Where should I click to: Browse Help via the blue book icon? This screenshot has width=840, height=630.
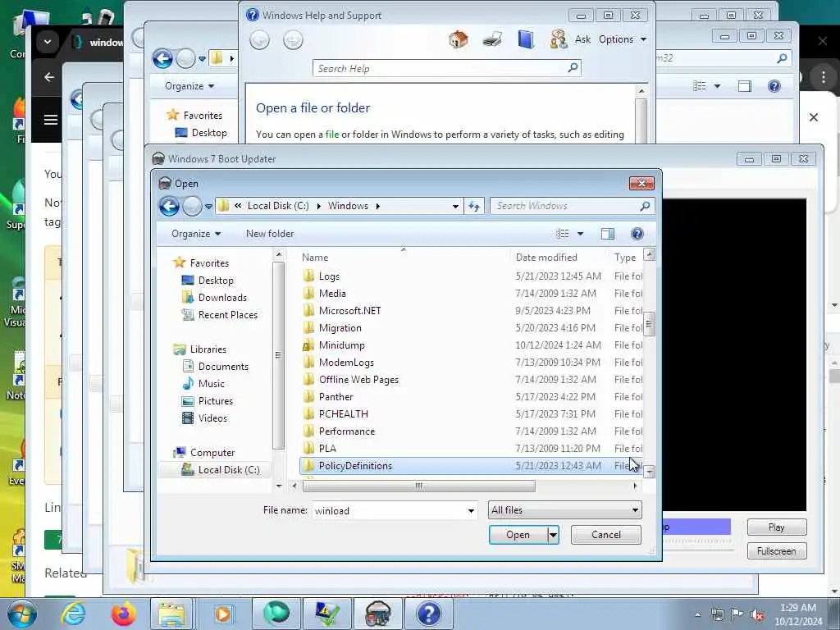(x=526, y=39)
